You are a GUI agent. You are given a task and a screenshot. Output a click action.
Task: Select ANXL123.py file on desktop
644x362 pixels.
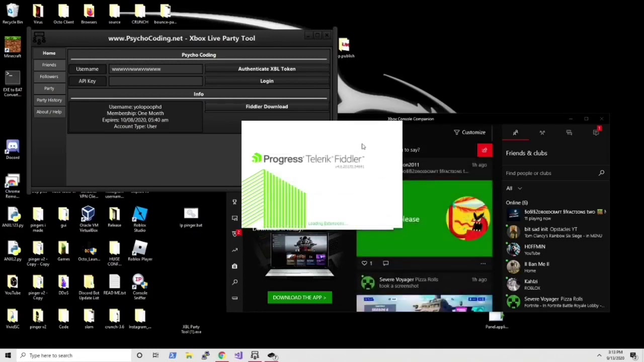pos(13,217)
